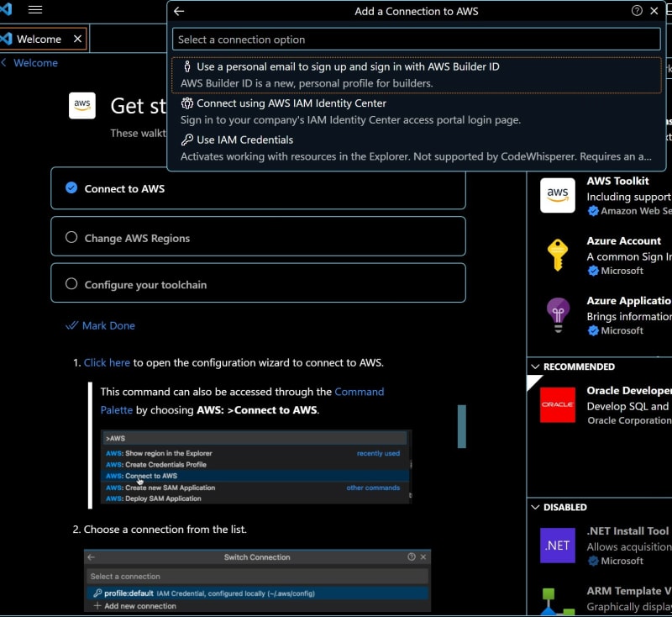Click the Oracle Corporation publisher text
Viewport: 672px width, 617px height.
coord(629,420)
